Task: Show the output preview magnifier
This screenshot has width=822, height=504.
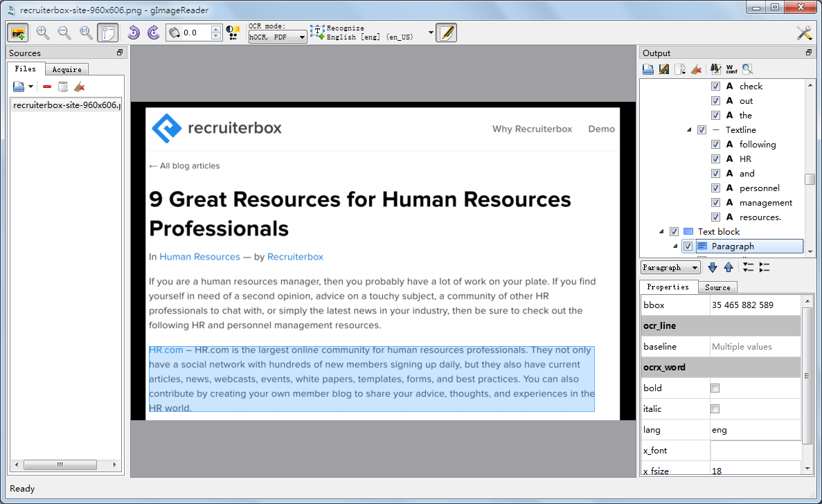Action: [748, 69]
